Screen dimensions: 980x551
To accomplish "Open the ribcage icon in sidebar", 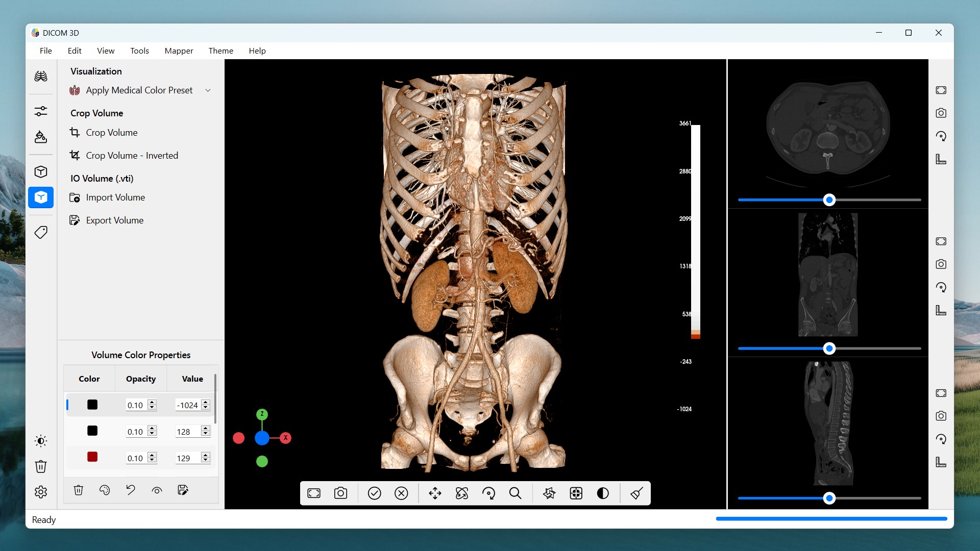I will point(41,77).
